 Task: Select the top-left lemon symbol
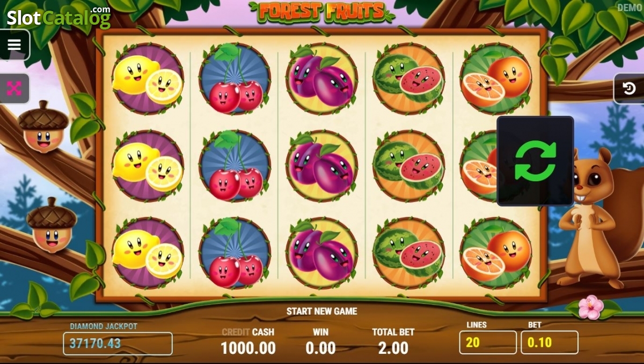[148, 79]
